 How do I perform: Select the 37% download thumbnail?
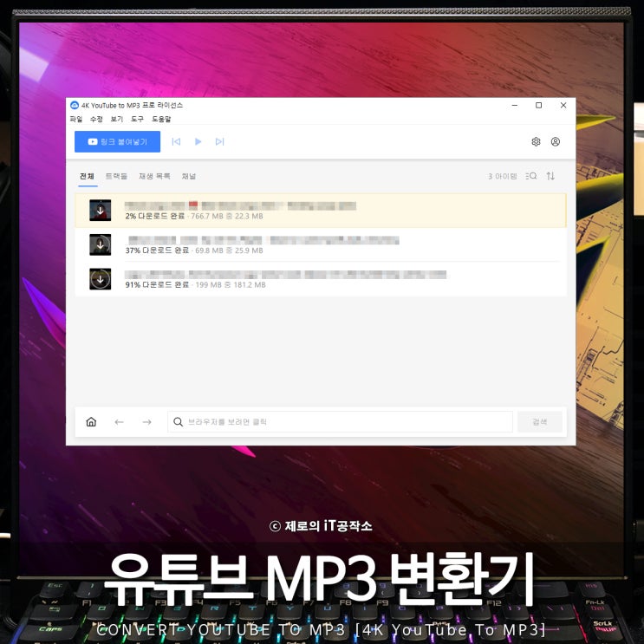click(x=101, y=244)
